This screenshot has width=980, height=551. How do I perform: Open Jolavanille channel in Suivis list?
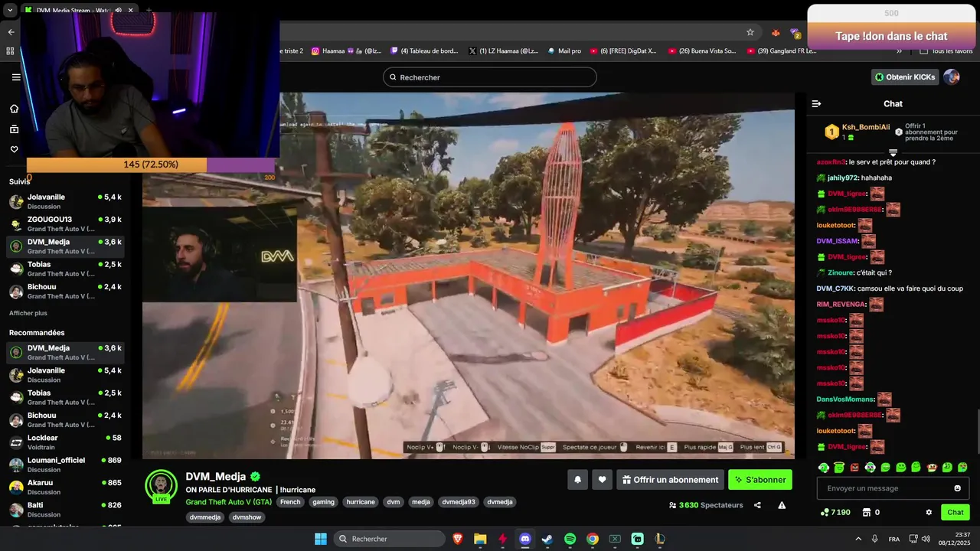[64, 201]
